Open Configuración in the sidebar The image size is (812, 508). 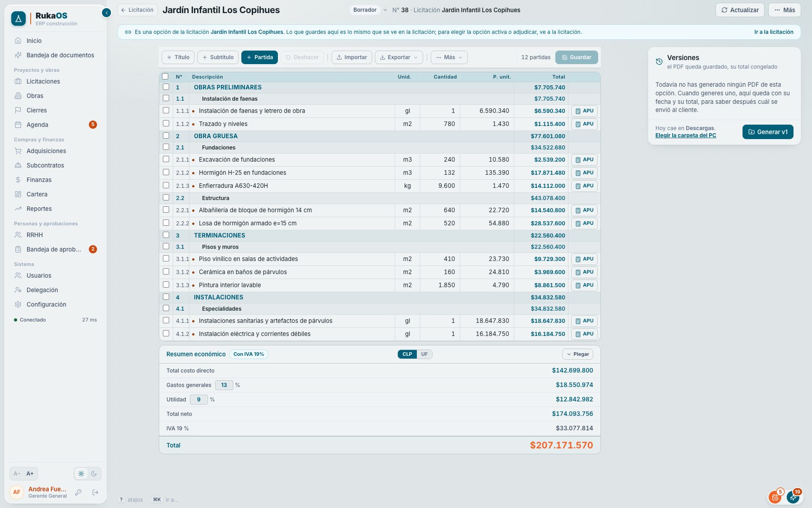click(55, 304)
